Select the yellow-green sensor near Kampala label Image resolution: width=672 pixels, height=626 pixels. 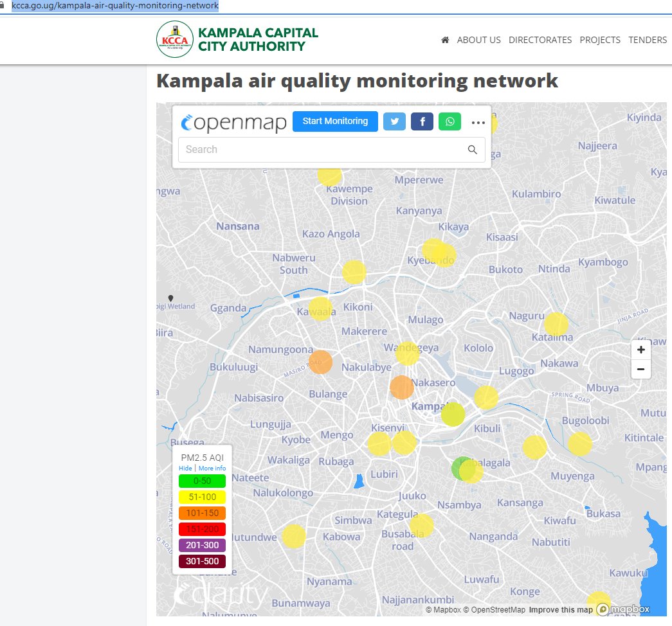[x=453, y=415]
